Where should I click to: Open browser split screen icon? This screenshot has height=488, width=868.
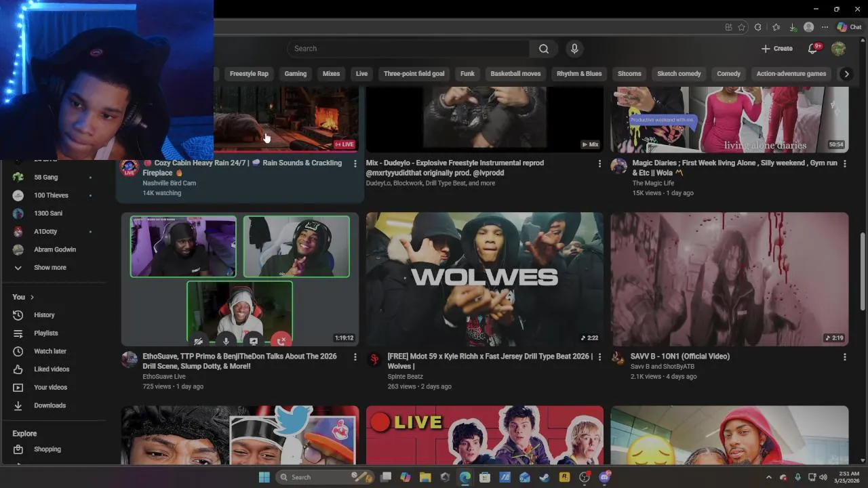point(728,27)
